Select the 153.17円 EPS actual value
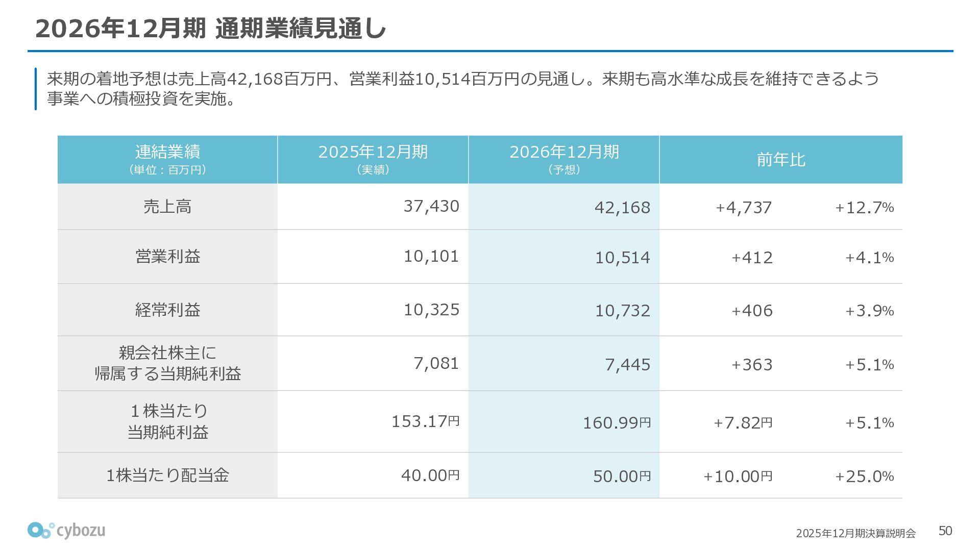The image size is (980, 551). 425,421
